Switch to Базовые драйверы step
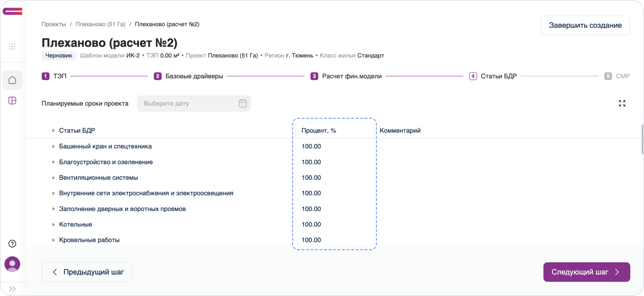 [189, 76]
